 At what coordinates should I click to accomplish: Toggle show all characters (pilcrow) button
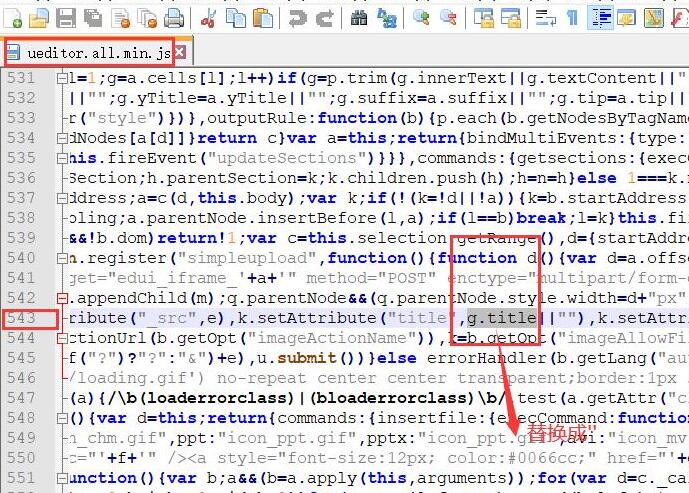click(x=572, y=17)
